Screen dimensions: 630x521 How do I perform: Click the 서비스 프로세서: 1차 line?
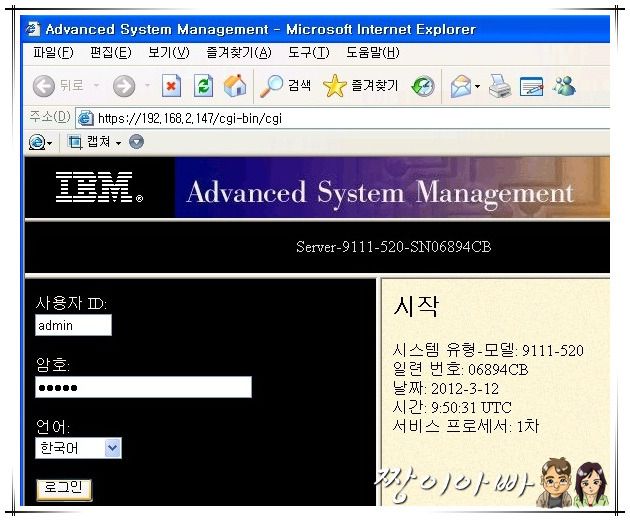point(465,426)
